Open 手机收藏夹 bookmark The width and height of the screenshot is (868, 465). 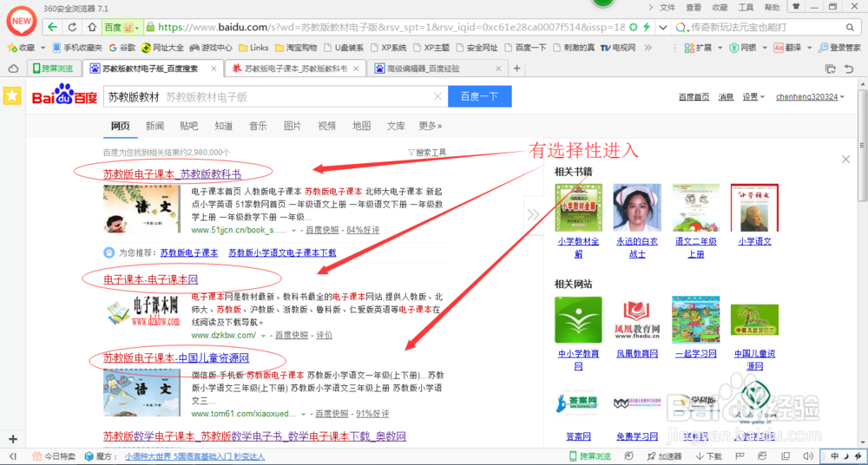pos(77,48)
